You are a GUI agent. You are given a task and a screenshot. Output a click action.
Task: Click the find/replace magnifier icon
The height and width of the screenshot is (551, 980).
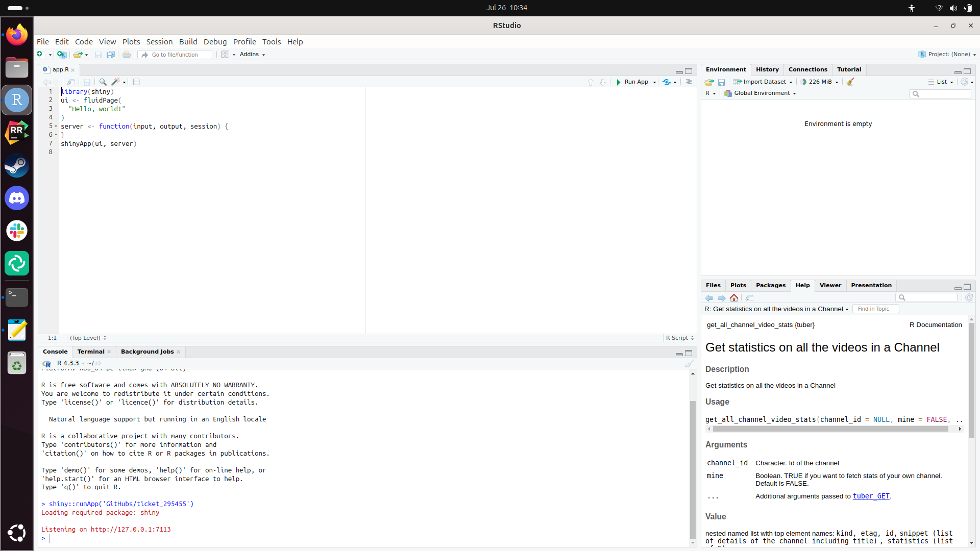[103, 82]
